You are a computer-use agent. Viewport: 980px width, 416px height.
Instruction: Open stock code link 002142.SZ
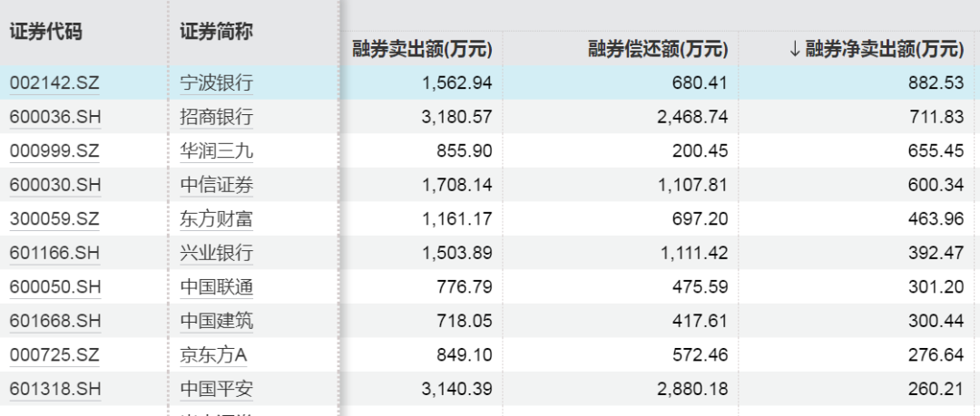(x=54, y=83)
